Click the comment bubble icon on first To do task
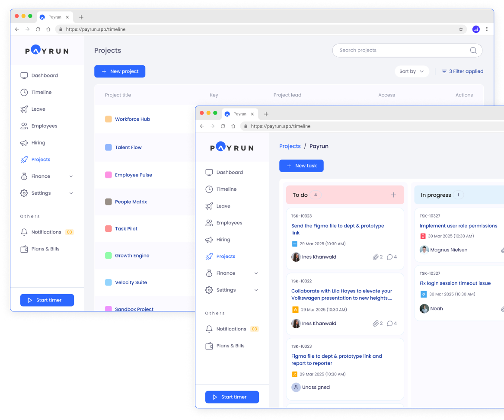The image size is (504, 420). click(x=390, y=257)
